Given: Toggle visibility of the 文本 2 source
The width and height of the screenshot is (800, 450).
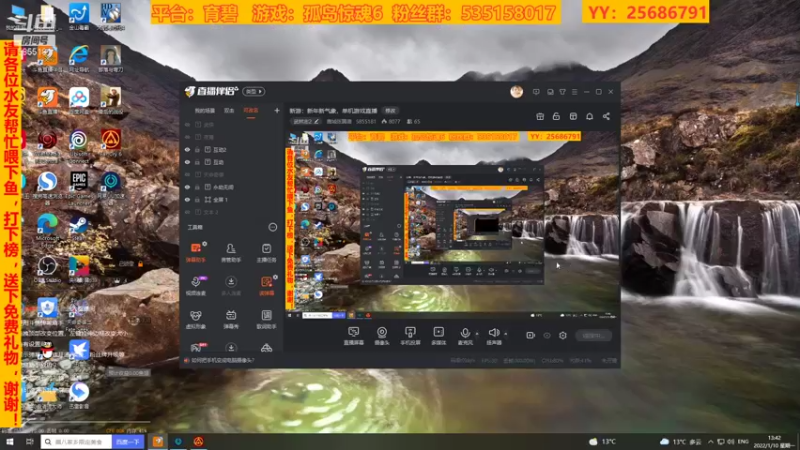Looking at the screenshot, I should [x=187, y=212].
